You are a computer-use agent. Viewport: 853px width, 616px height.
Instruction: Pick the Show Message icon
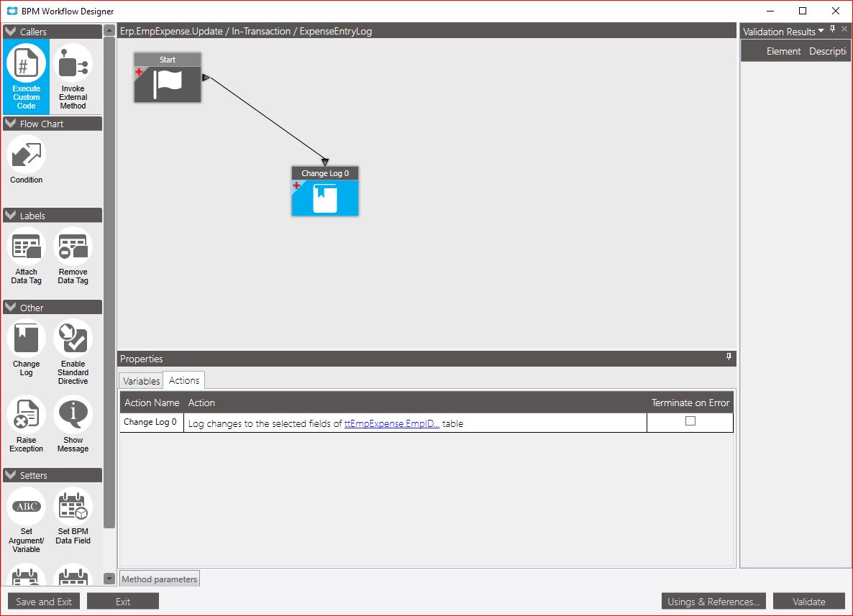point(73,424)
